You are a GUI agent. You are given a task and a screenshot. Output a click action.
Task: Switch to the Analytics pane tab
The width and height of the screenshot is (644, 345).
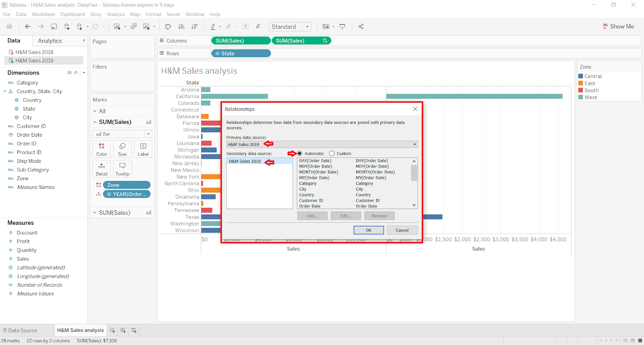50,41
